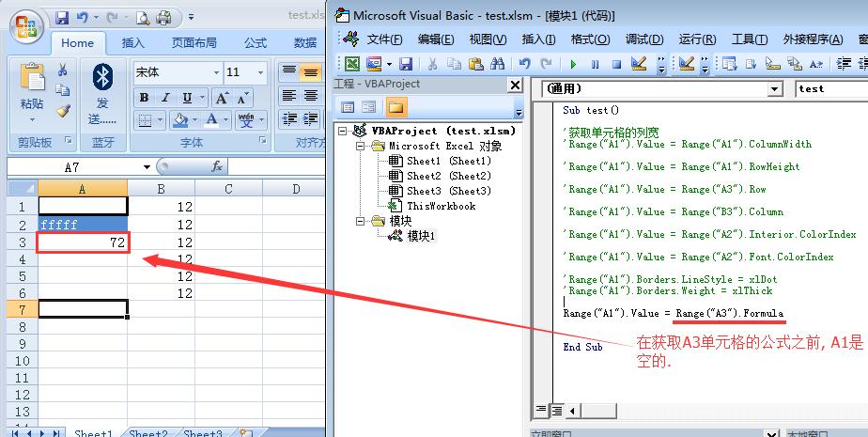Open the 剪贴板 group dialog launcher
Viewport: 868px width, 437px height.
pyautogui.click(x=68, y=141)
